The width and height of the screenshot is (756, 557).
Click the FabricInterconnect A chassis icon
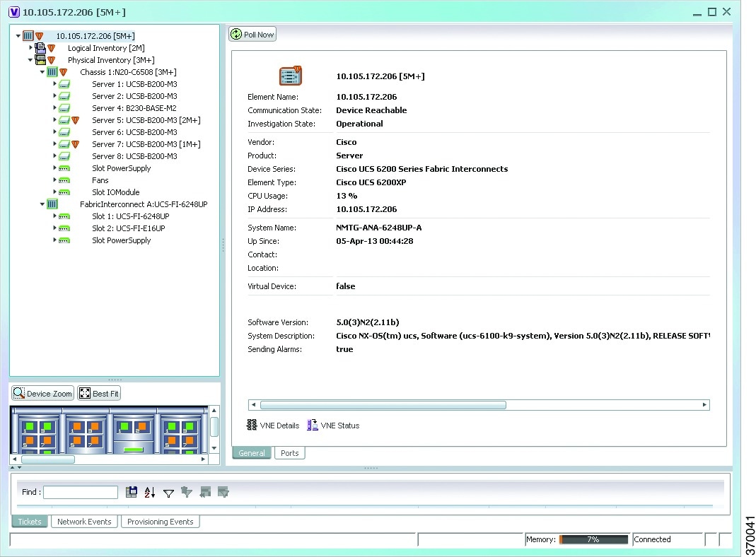52,204
